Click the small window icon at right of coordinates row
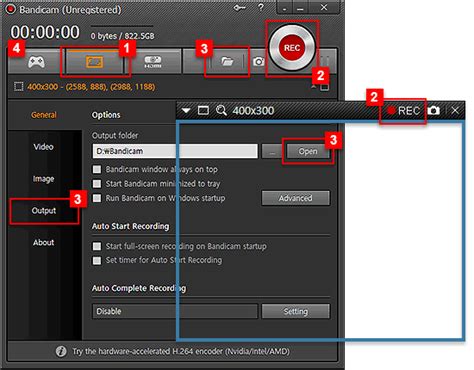The width and height of the screenshot is (474, 370). [325, 87]
